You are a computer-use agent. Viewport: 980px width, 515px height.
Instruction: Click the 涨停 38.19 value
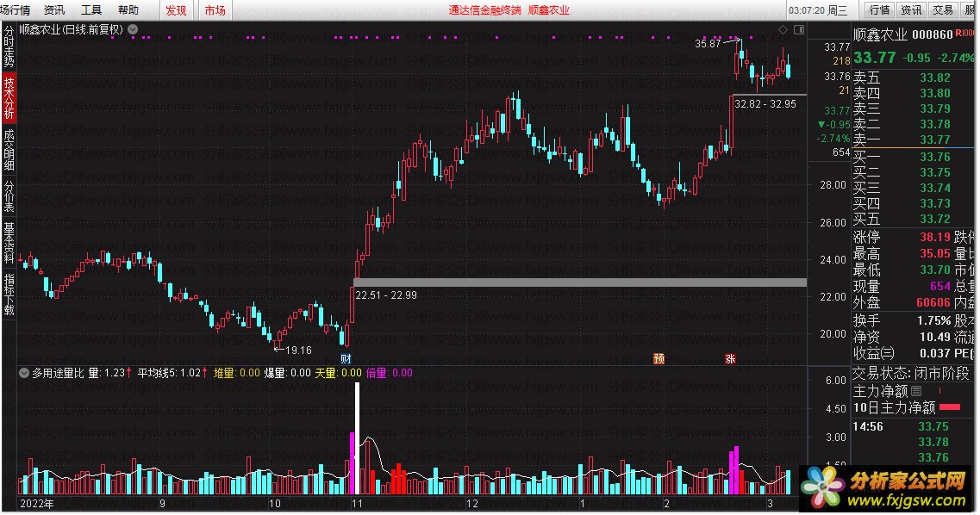(x=935, y=237)
